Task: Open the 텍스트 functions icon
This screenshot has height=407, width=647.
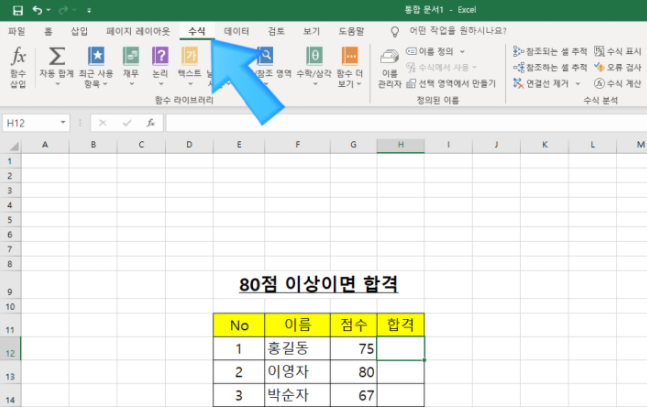Action: 189,56
